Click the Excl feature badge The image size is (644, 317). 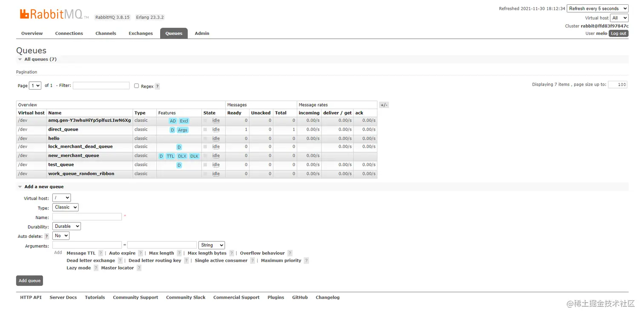tap(184, 121)
